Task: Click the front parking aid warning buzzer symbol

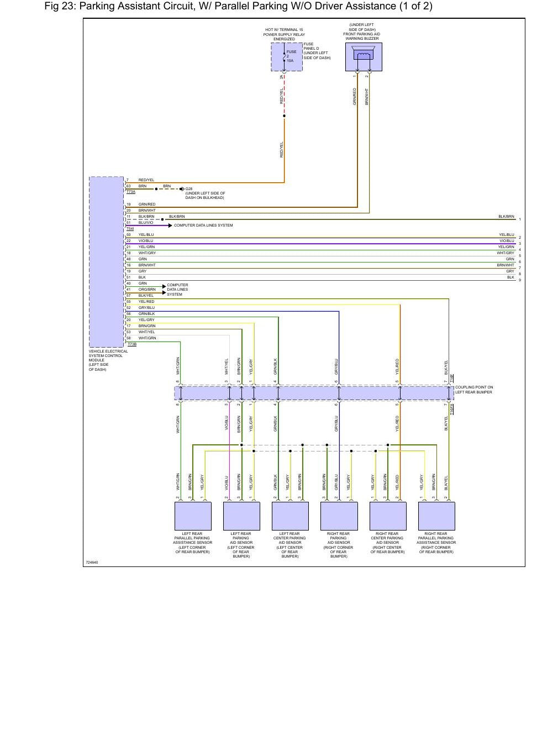Action: (x=364, y=57)
